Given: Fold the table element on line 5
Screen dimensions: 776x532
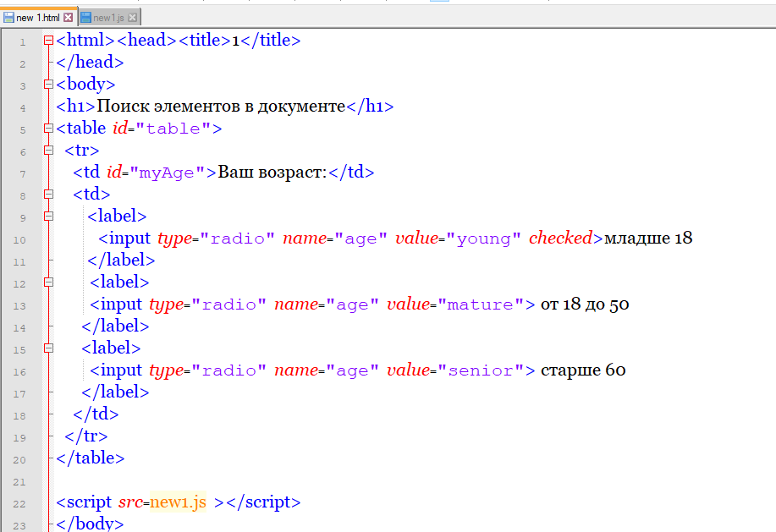Looking at the screenshot, I should [x=48, y=129].
